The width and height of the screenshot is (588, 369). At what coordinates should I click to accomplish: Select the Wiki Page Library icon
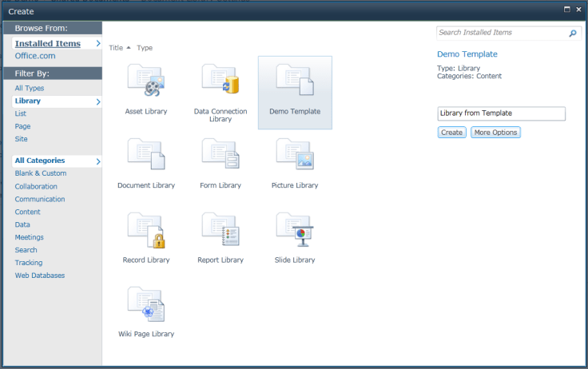point(146,304)
